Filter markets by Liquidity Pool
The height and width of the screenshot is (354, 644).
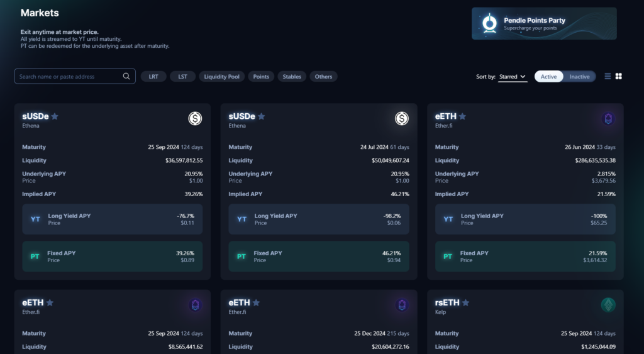[221, 77]
